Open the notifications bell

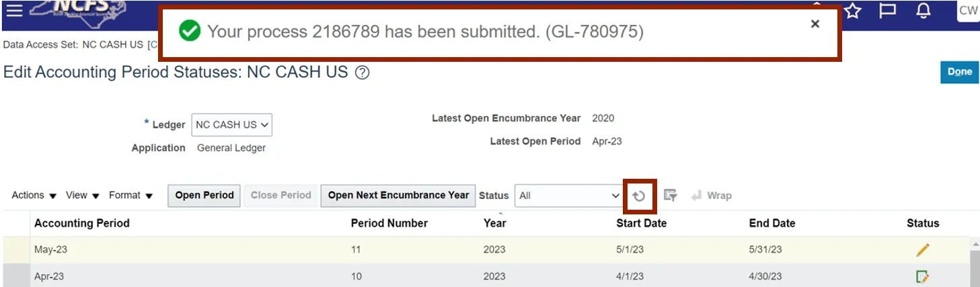tap(924, 11)
